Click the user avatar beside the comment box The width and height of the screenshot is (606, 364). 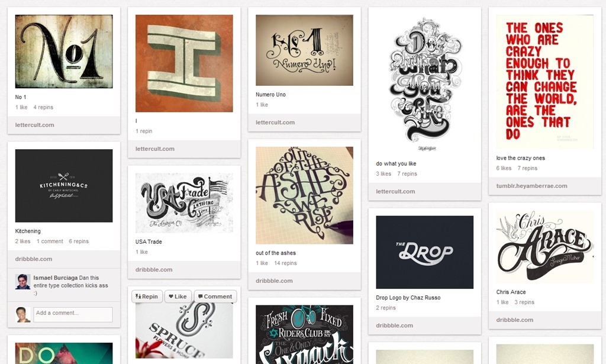click(x=23, y=314)
